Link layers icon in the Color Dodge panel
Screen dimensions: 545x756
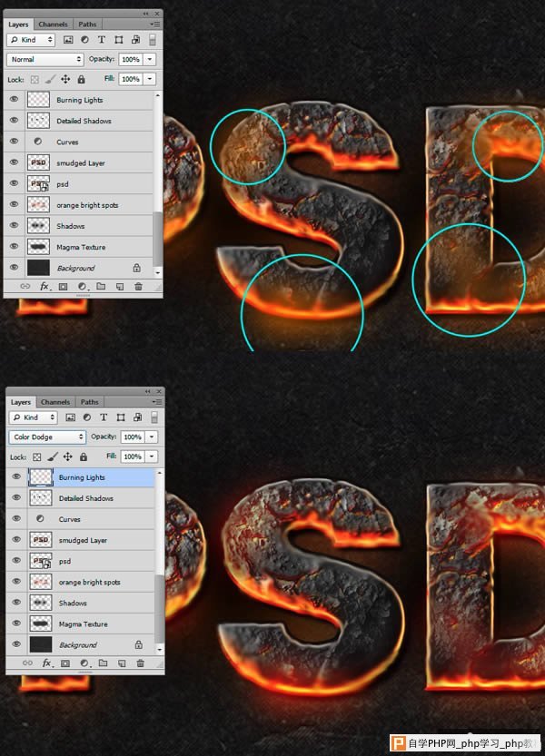click(x=27, y=663)
